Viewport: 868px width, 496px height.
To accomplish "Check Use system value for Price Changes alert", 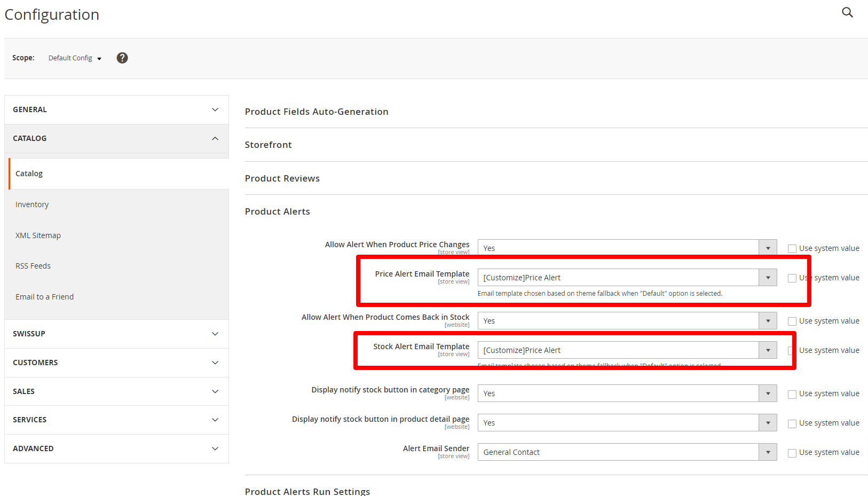I will tap(792, 249).
